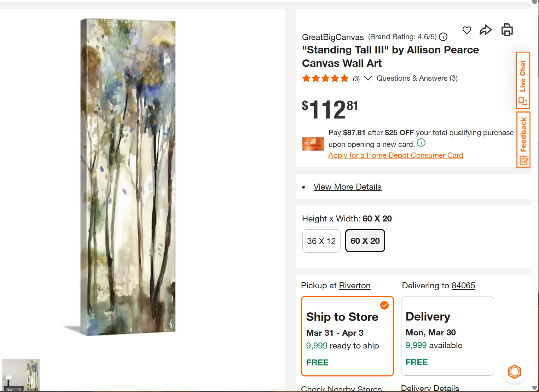Select the 36 X 12 size option
Image resolution: width=539 pixels, height=392 pixels.
(321, 241)
